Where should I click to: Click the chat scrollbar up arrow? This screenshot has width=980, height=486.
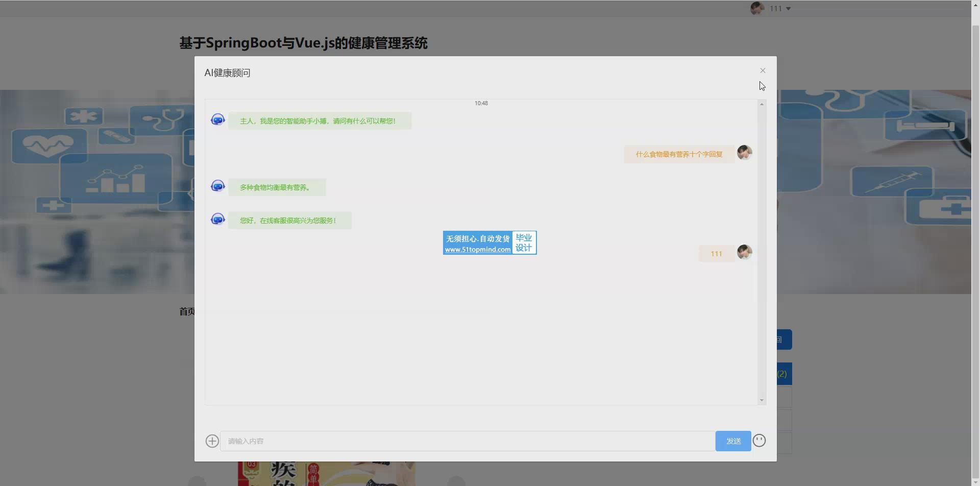click(x=762, y=104)
